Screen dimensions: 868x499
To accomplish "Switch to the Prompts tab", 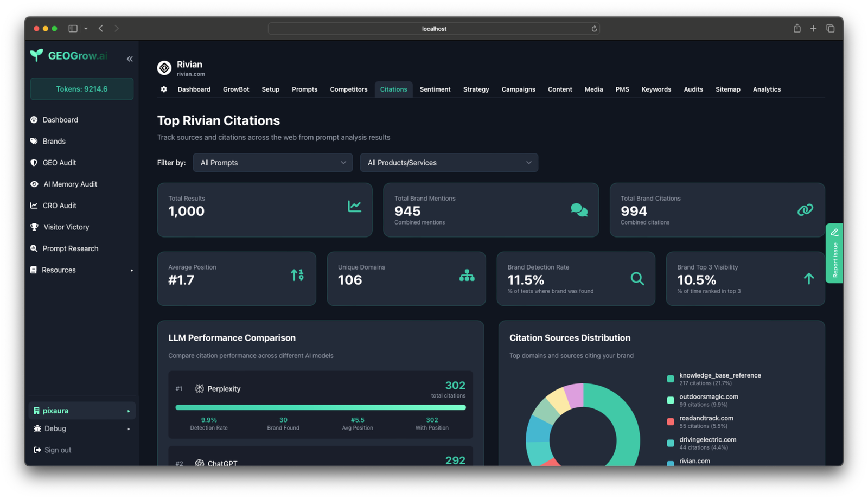I will pos(304,89).
